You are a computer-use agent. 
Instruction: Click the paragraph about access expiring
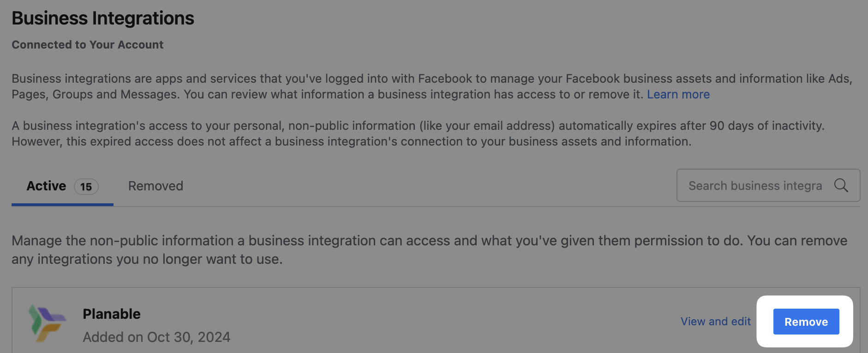(x=351, y=134)
